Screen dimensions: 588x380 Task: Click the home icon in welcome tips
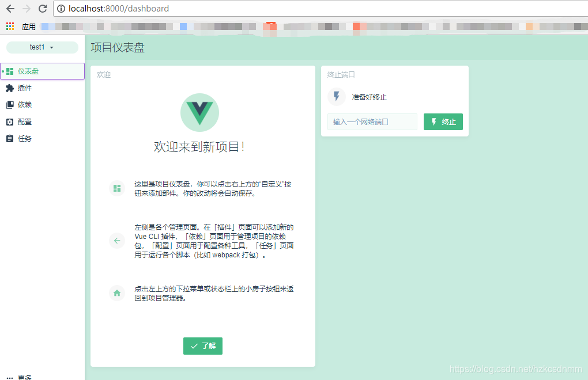tap(117, 293)
